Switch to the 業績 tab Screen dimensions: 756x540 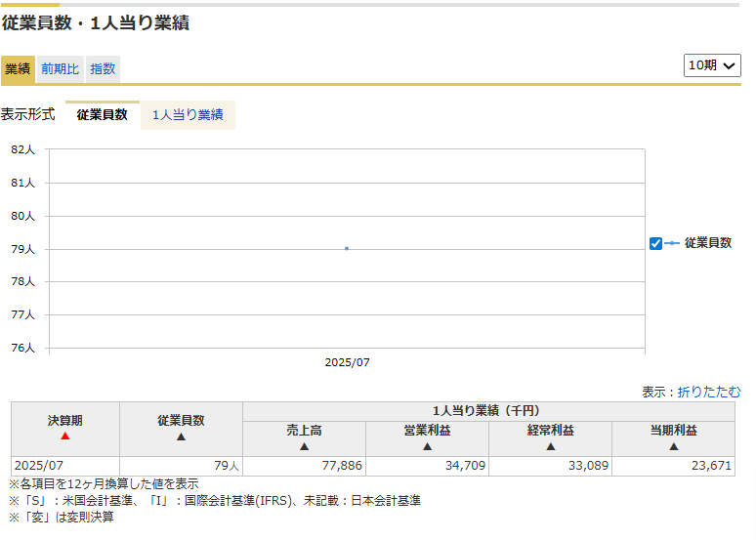coord(18,69)
